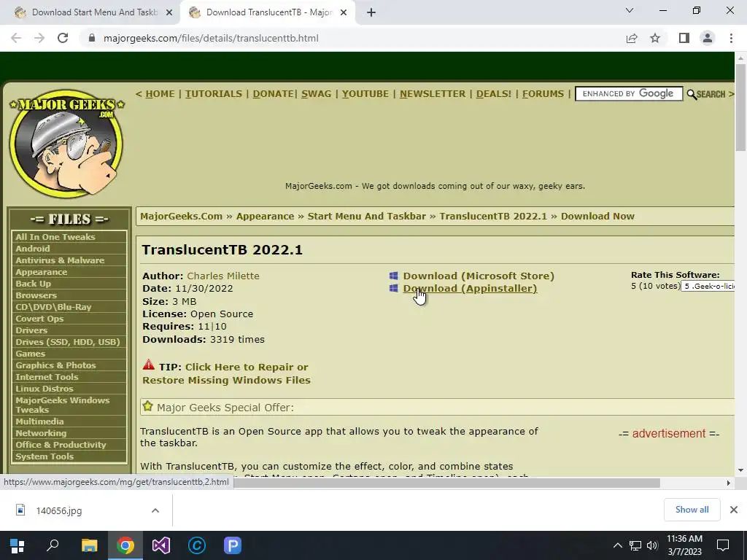The width and height of the screenshot is (747, 560).
Task: Click Start Menu And Taskbar breadcrumb
Action: pos(366,216)
